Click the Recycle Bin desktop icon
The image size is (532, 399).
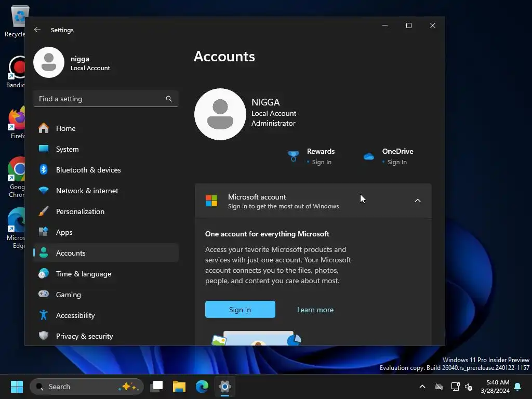(15, 21)
